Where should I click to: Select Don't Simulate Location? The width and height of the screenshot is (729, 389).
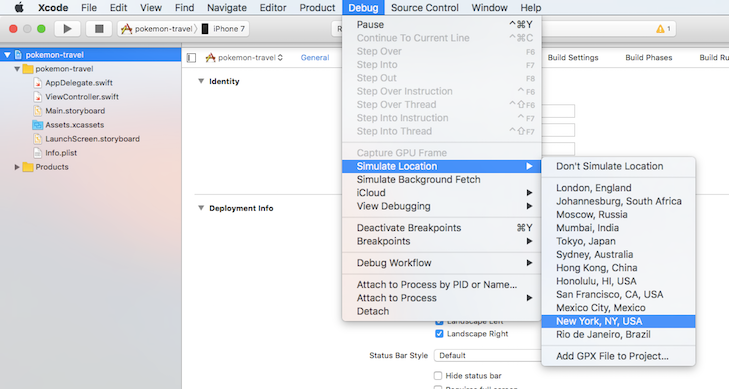click(618, 166)
